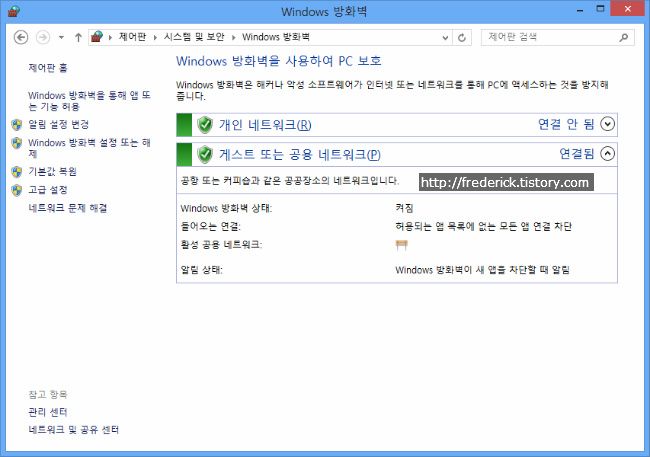Viewport: 650px width, 457px height.
Task: Click the 연결됨 status text
Action: [x=577, y=154]
